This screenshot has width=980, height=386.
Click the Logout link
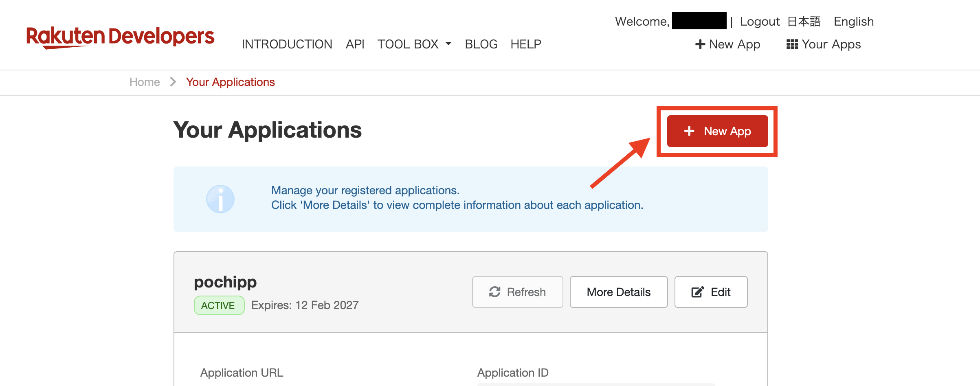tap(760, 22)
